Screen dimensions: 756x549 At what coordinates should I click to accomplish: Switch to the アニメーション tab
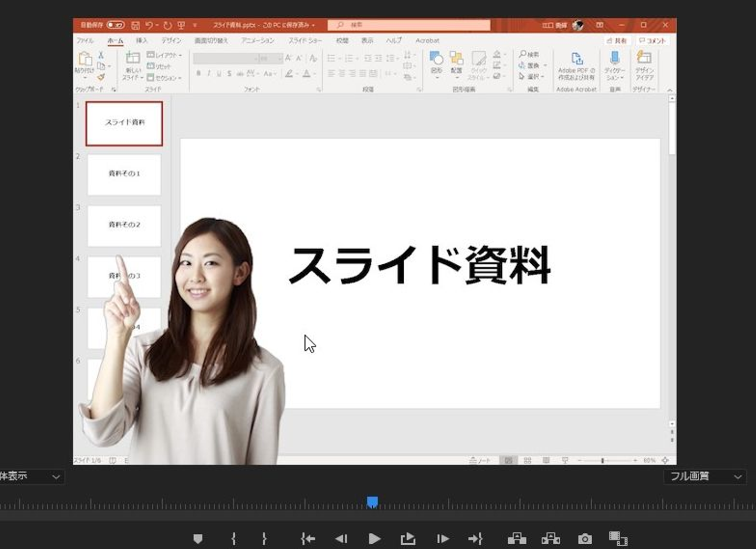pos(257,40)
